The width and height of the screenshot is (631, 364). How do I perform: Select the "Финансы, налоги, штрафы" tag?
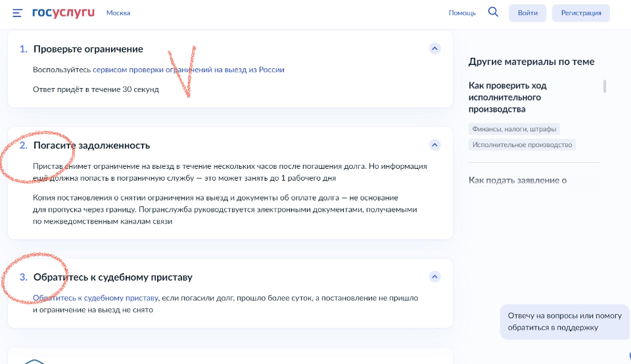coord(514,129)
